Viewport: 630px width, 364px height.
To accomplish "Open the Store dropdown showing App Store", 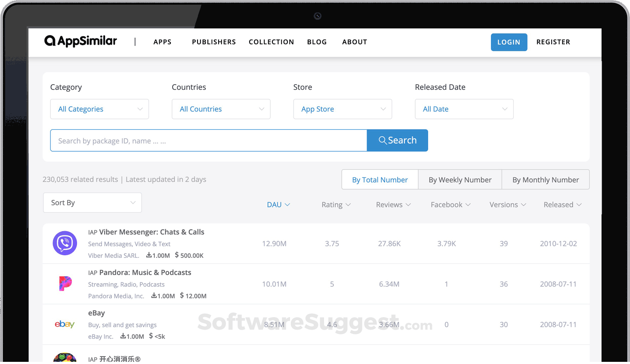I will 343,109.
